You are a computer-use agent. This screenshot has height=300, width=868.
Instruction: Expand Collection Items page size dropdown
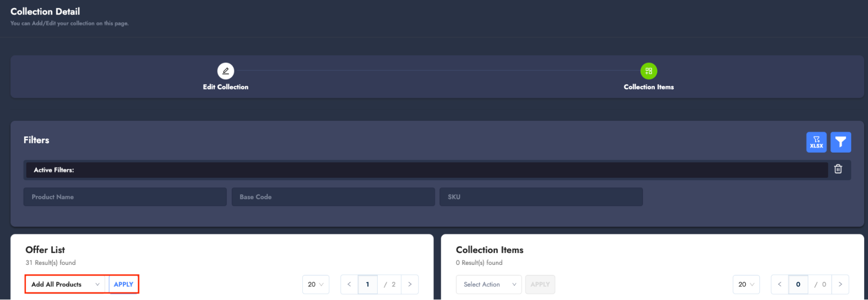(x=746, y=284)
